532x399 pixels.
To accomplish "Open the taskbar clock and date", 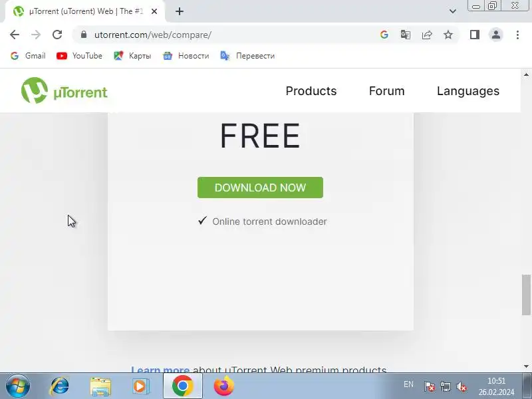I will 496,386.
